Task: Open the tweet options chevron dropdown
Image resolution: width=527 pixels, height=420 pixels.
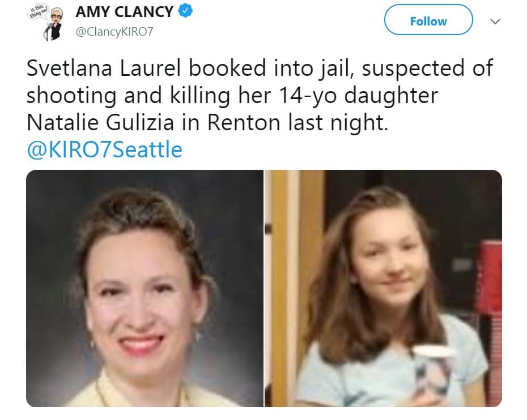Action: click(495, 22)
